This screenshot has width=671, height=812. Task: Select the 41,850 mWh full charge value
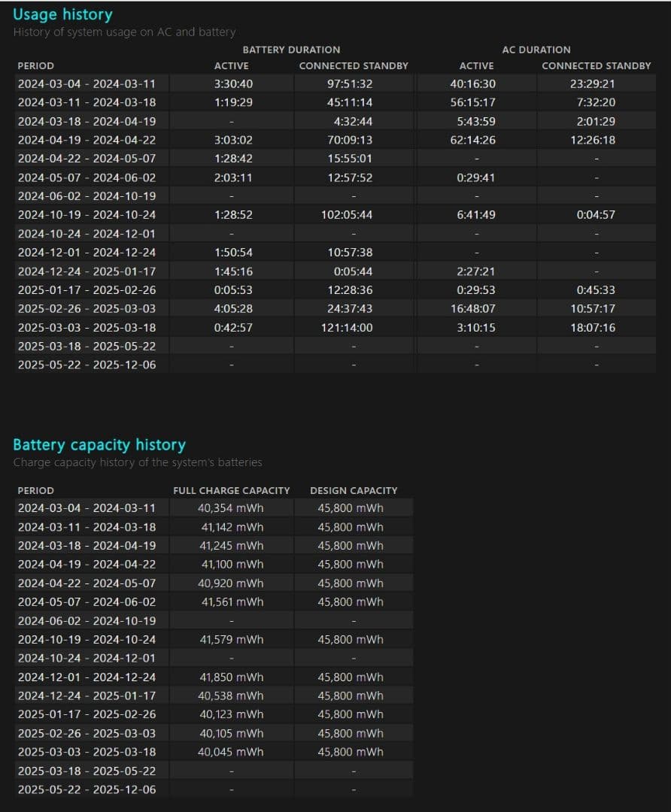(x=231, y=677)
